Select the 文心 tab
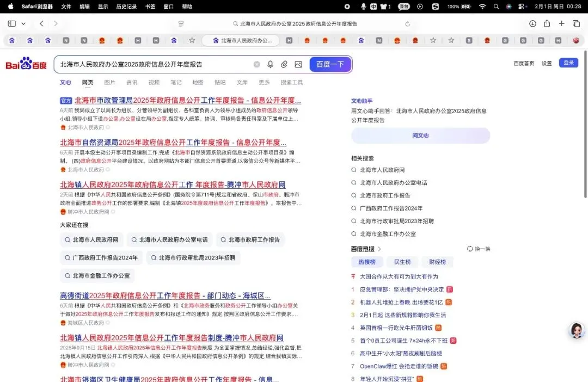 point(65,83)
